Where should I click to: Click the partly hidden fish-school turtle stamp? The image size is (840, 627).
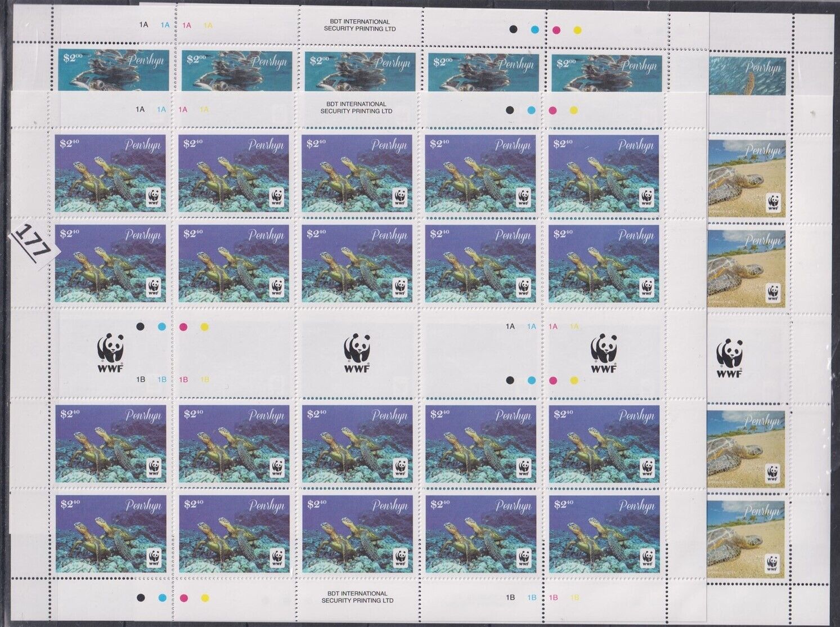pos(746,76)
